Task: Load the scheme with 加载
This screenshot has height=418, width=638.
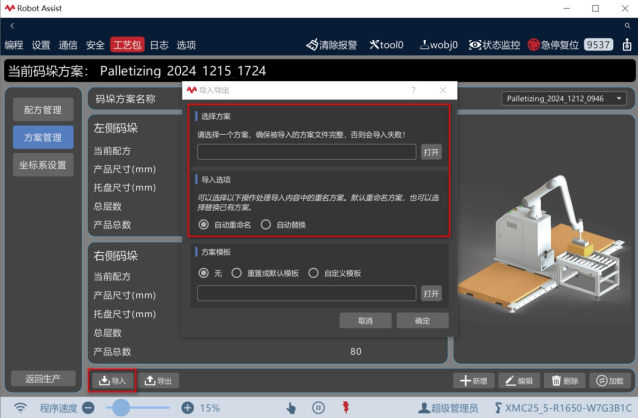Action: pos(610,381)
